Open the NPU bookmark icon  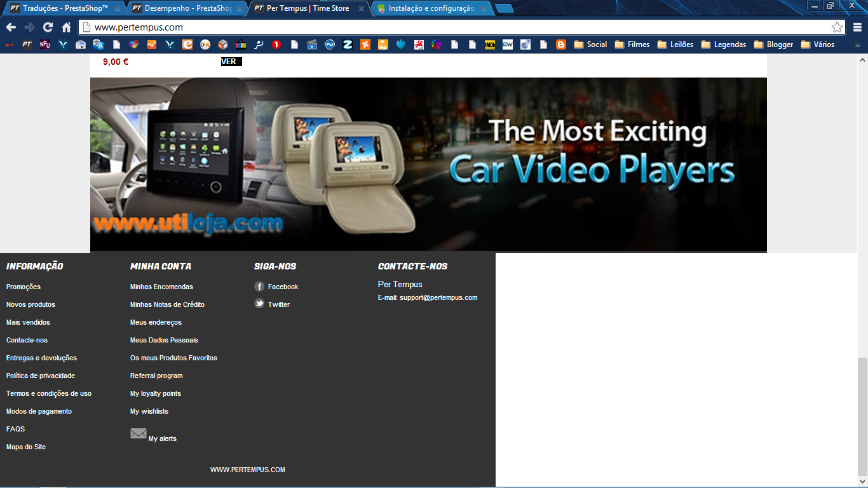(44, 44)
